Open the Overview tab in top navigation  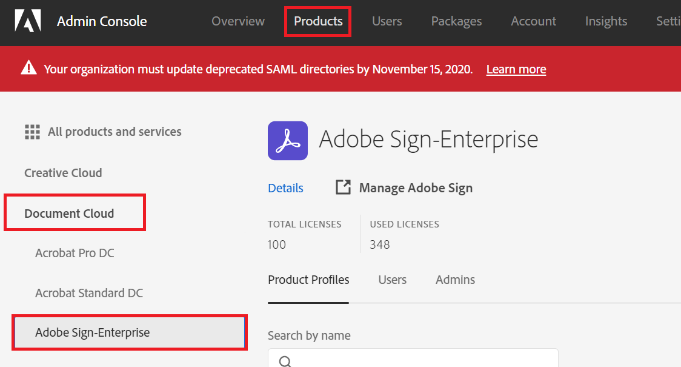coord(238,21)
